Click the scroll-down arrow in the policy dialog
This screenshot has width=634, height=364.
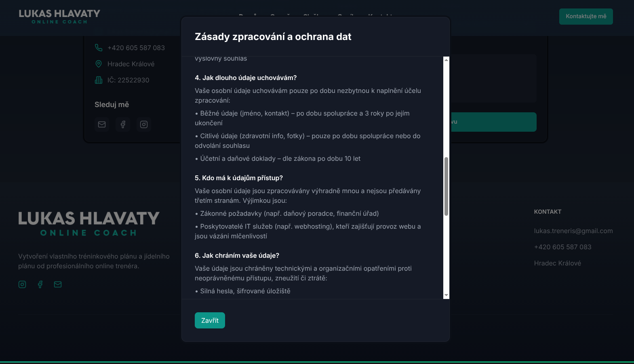tap(446, 295)
